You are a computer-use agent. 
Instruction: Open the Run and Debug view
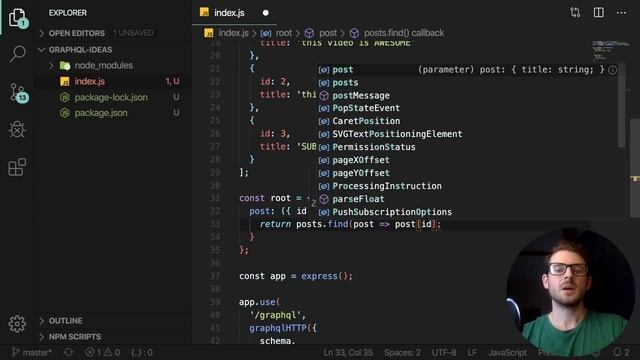pyautogui.click(x=17, y=129)
